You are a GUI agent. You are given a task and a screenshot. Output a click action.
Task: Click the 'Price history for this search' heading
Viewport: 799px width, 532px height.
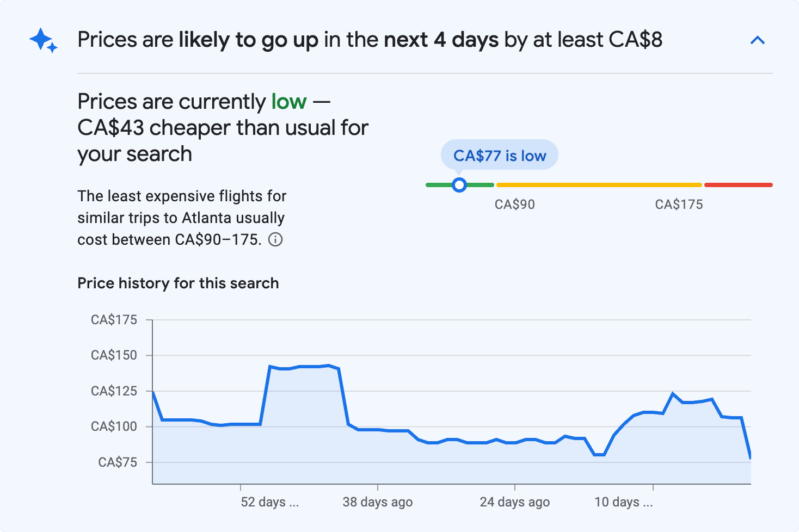(178, 283)
